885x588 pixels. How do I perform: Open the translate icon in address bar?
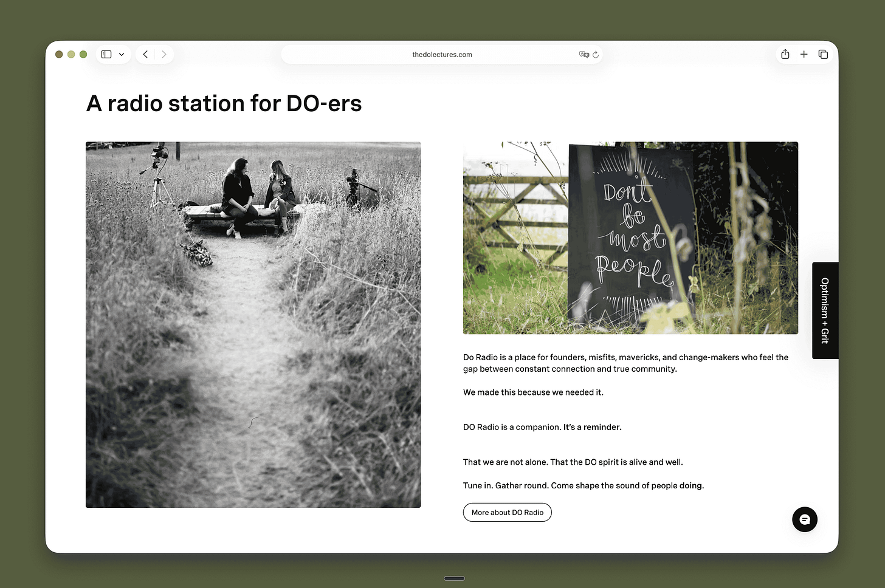pyautogui.click(x=584, y=55)
